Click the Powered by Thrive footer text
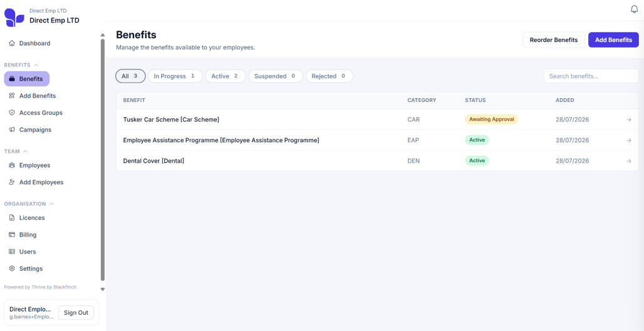 point(40,287)
